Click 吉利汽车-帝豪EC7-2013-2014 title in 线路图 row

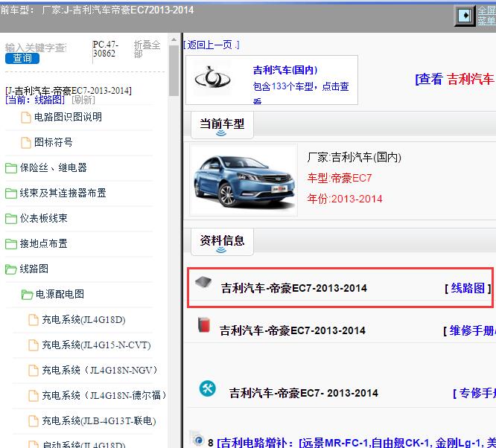pyautogui.click(x=294, y=288)
